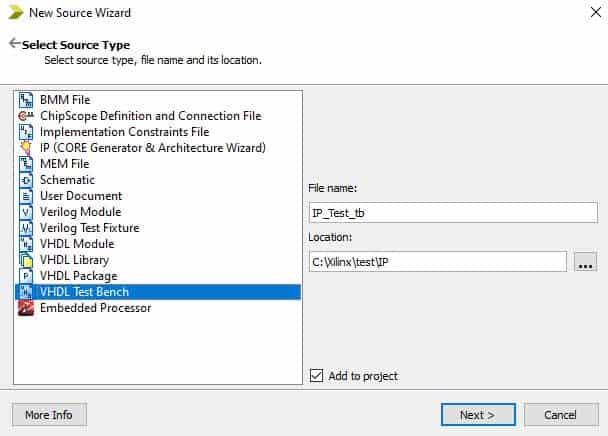Click the VHDL Package icon
The width and height of the screenshot is (608, 436).
pyautogui.click(x=26, y=276)
